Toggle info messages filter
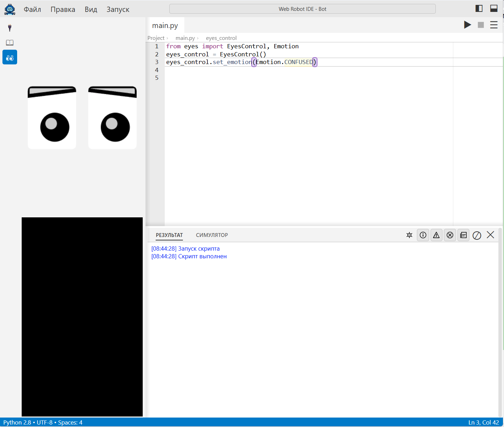Screen dimensions: 504x427 pos(423,235)
